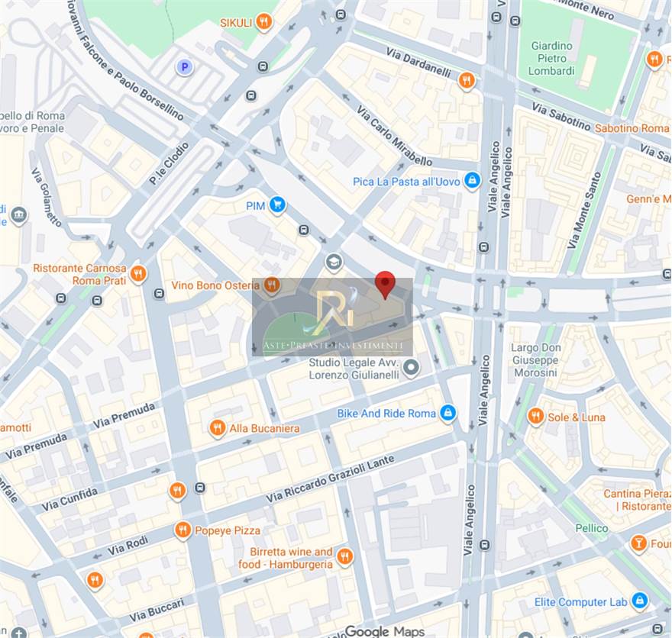Select the Ristorante Carnosa Roma Prati marker

(138, 274)
